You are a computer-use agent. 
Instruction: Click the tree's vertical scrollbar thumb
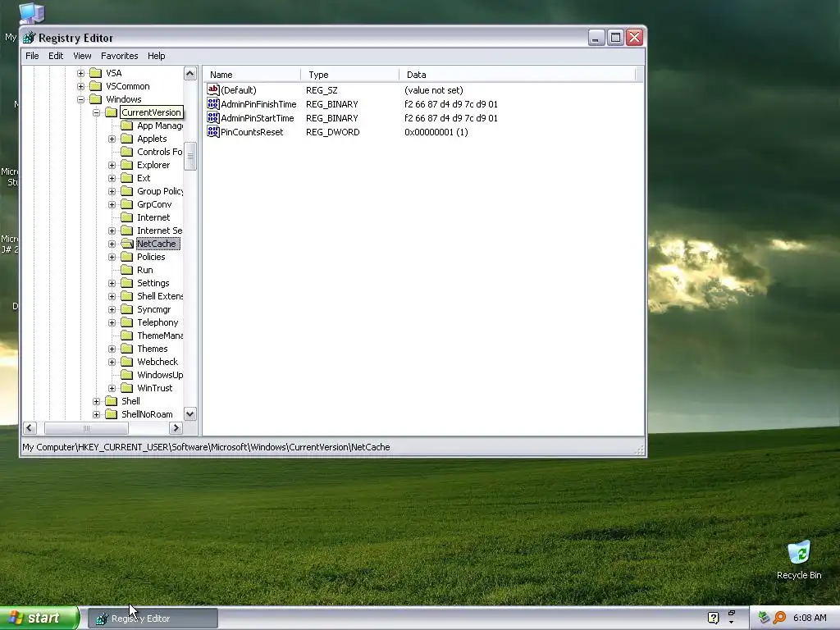tap(190, 156)
